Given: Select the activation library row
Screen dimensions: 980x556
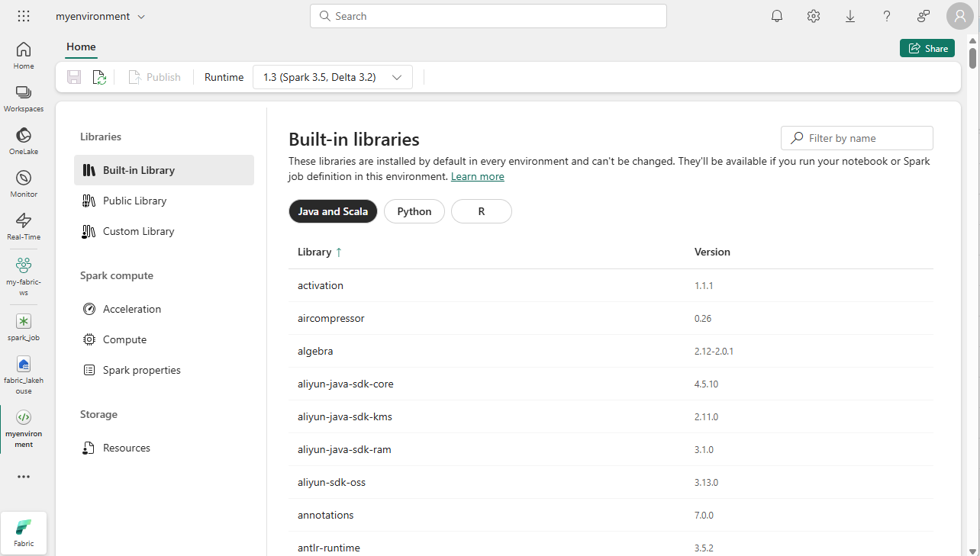Looking at the screenshot, I should [x=611, y=285].
